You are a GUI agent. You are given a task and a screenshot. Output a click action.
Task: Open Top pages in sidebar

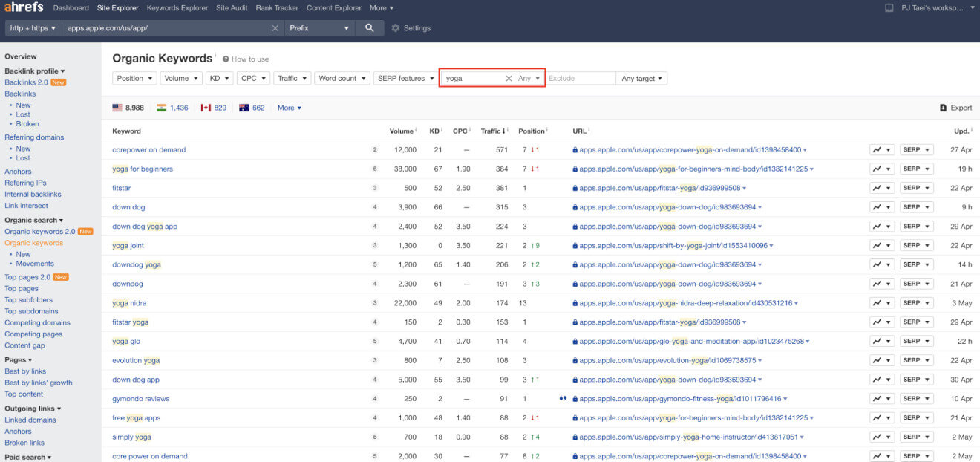22,288
